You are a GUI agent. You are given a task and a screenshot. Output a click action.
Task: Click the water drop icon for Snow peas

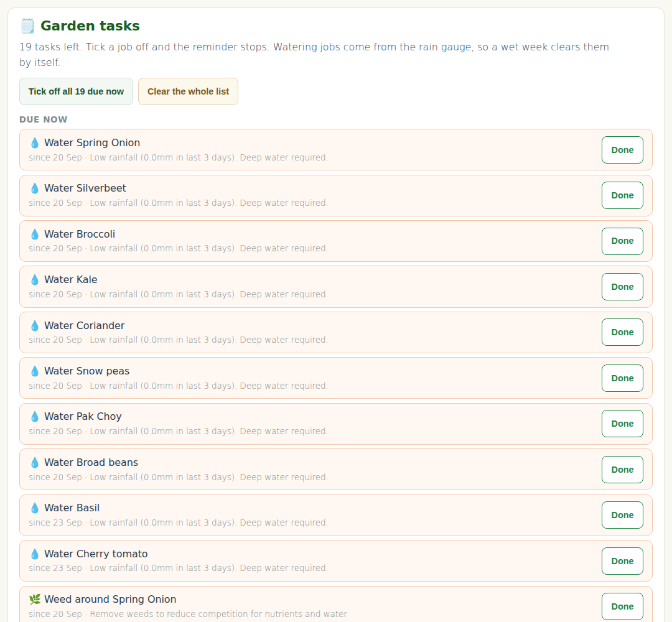tap(35, 371)
